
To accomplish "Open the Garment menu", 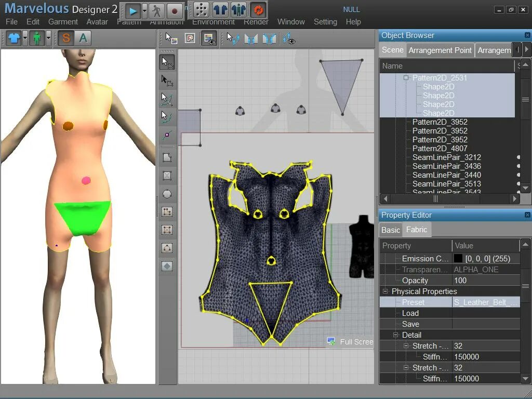I will [63, 22].
